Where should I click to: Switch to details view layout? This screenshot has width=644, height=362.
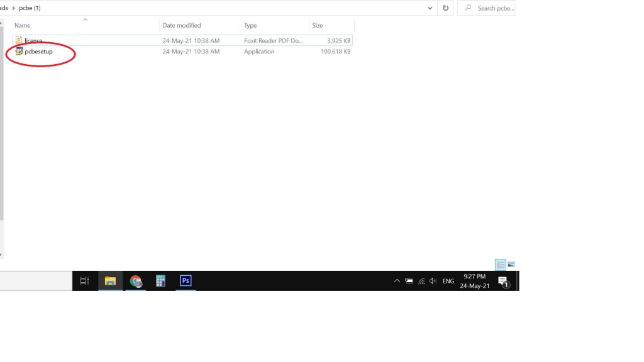click(501, 265)
